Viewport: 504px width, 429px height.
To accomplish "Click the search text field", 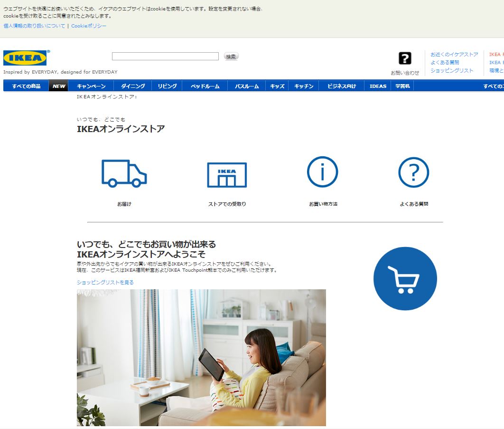I will 165,57.
